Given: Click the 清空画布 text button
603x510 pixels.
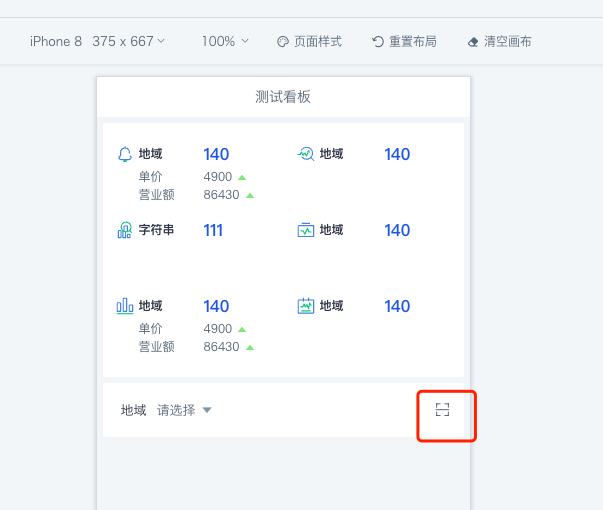Looking at the screenshot, I should click(x=507, y=41).
